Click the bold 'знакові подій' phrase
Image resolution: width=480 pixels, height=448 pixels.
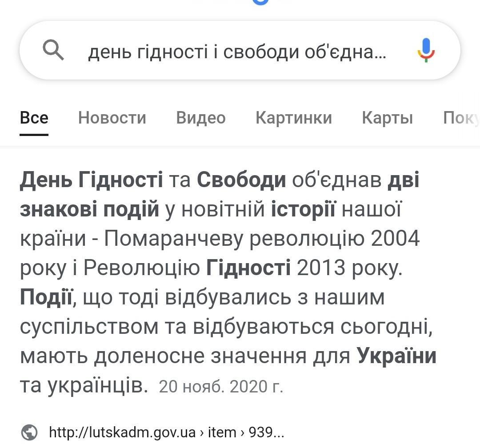click(89, 209)
